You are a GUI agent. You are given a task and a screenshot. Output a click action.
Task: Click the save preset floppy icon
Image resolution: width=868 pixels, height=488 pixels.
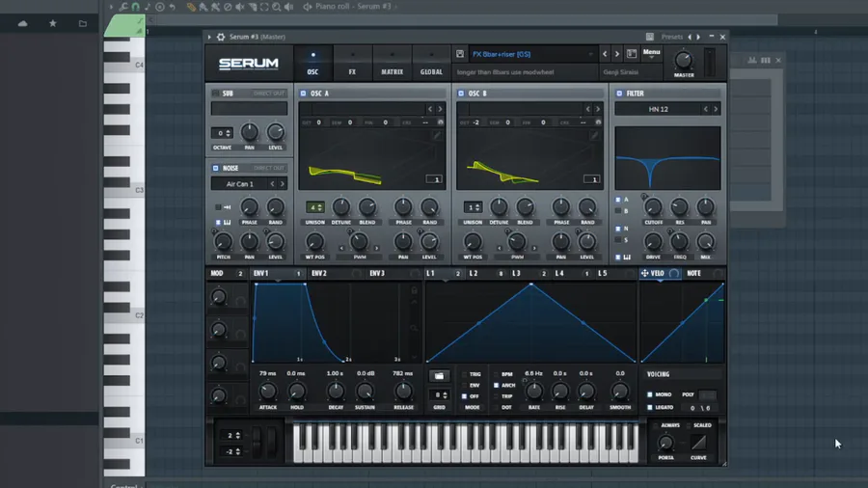click(x=460, y=54)
